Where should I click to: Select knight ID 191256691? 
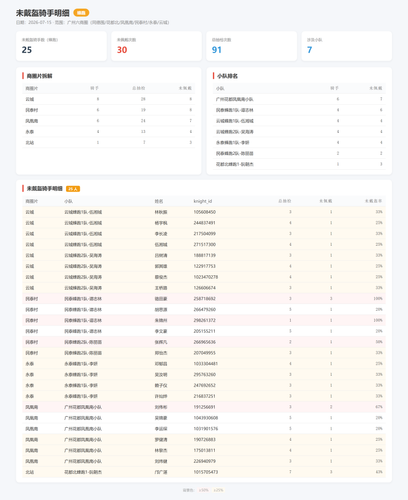point(205,407)
